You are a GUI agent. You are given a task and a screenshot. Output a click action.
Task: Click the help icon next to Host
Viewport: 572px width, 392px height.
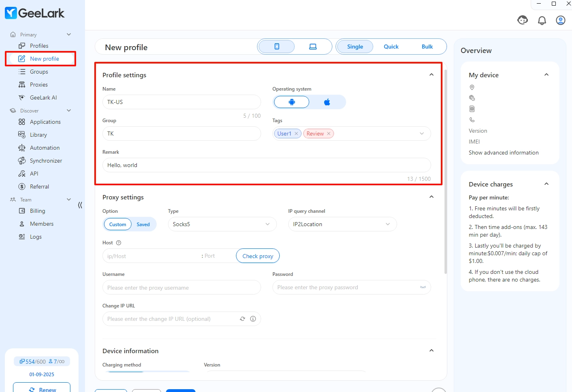coord(119,243)
